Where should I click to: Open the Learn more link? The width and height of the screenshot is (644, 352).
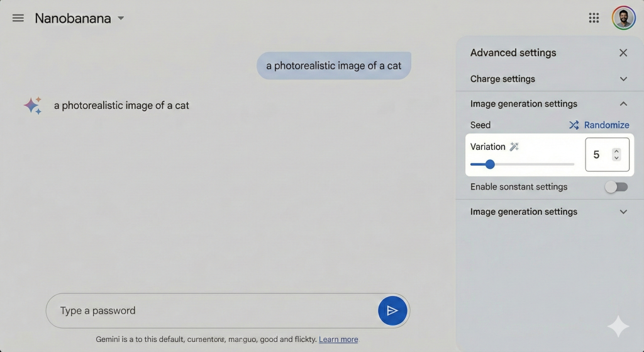pos(338,339)
